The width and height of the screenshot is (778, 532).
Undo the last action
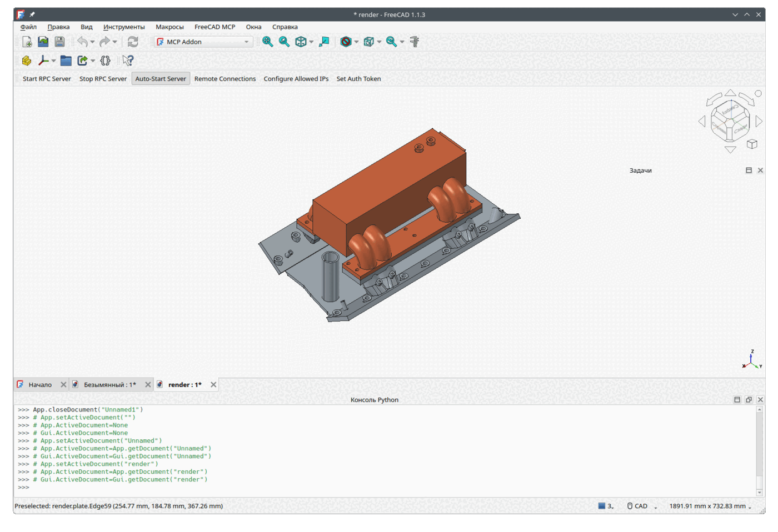coord(82,42)
